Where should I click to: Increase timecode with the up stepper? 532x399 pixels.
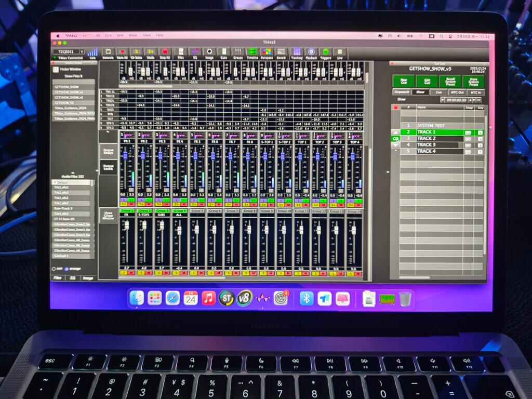point(470,100)
